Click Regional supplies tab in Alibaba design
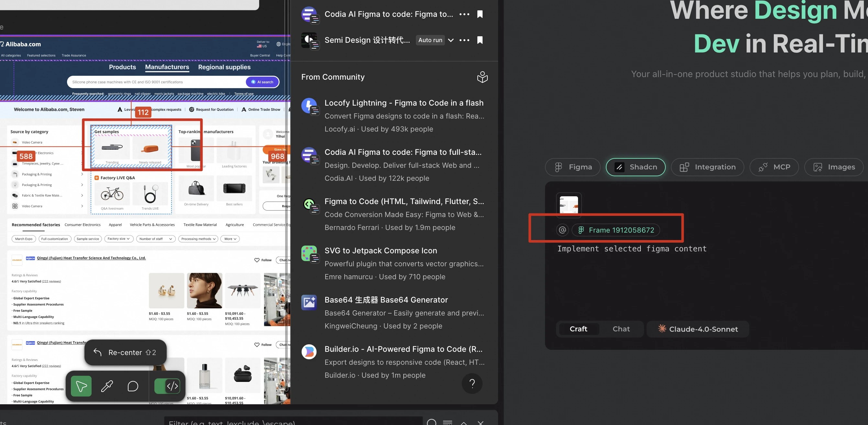Image resolution: width=868 pixels, height=425 pixels. pos(224,67)
